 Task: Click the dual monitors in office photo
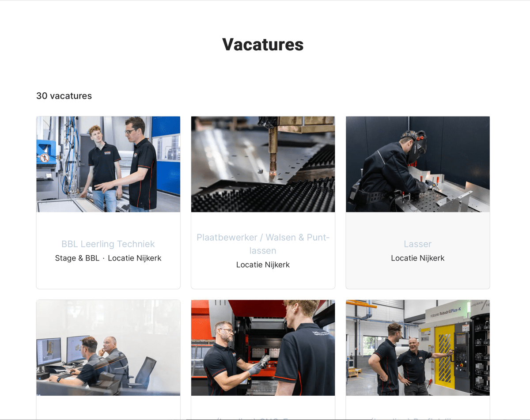pos(63,351)
